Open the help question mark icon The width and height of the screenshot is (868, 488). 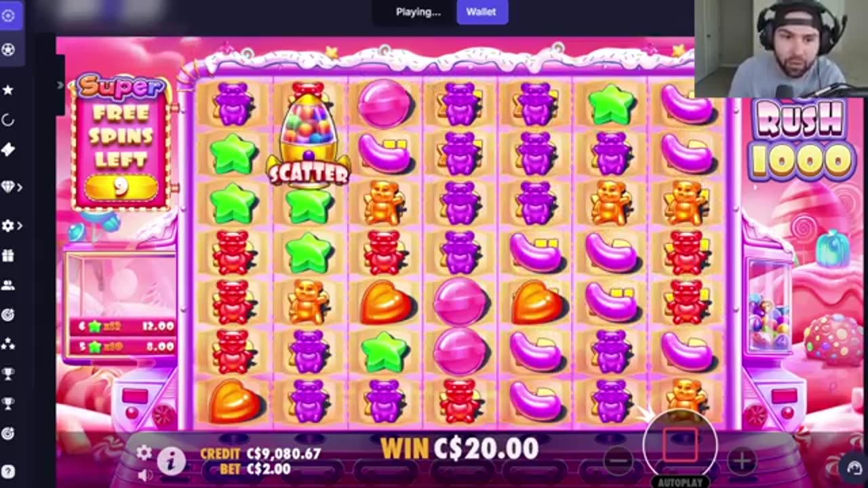coord(8,472)
